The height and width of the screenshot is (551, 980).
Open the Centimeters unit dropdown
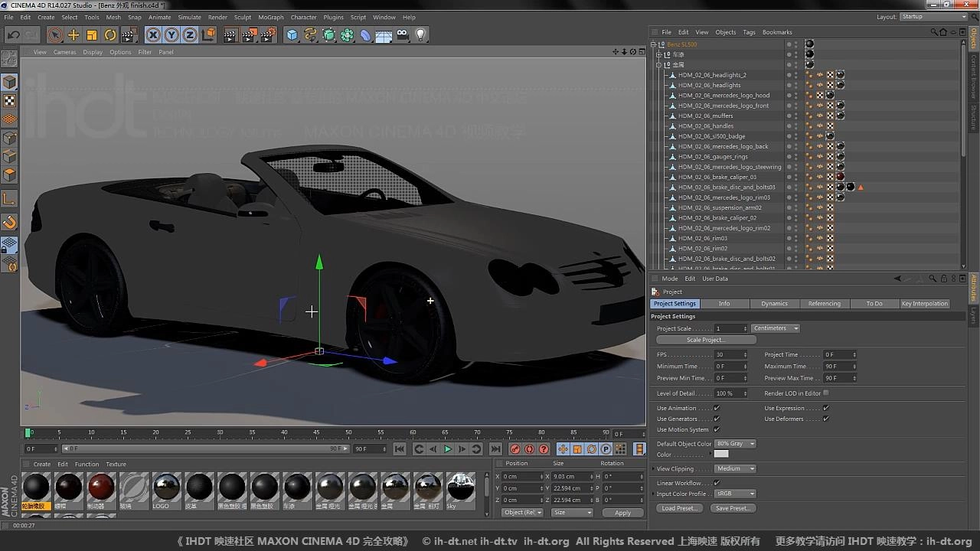pos(776,328)
